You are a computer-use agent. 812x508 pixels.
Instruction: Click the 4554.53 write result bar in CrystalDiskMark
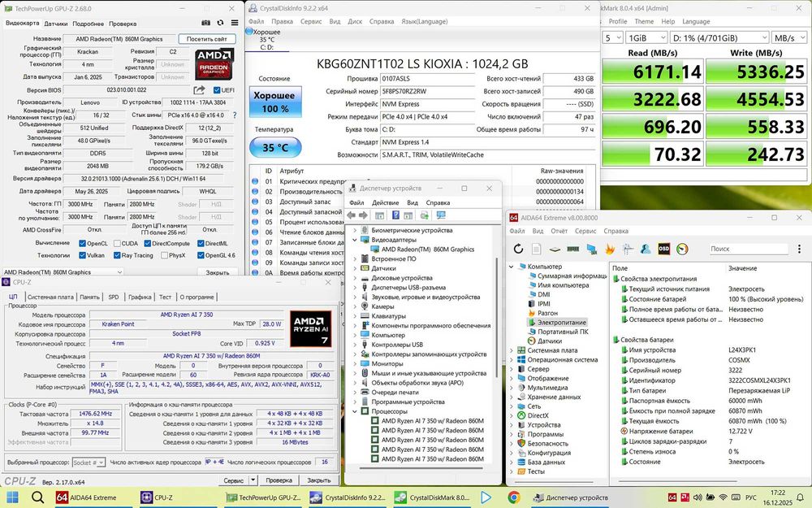pos(756,99)
